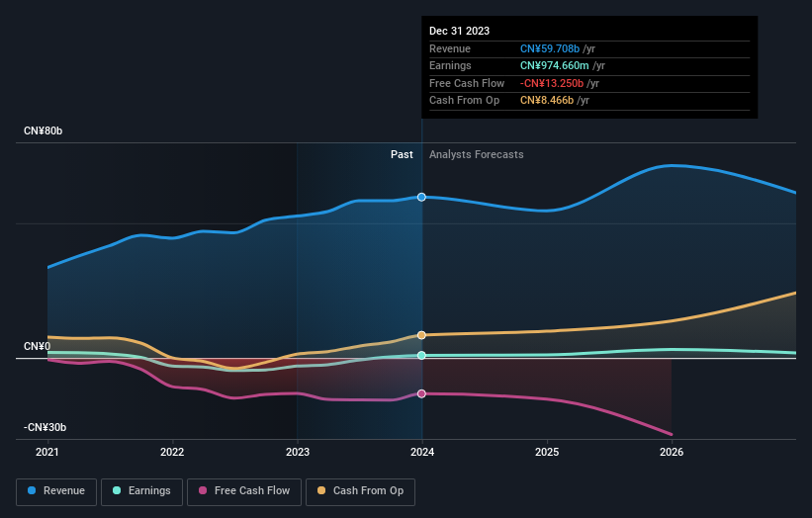The height and width of the screenshot is (518, 812).
Task: Click the Free Cash Flow label in tooltip
Action: click(467, 83)
